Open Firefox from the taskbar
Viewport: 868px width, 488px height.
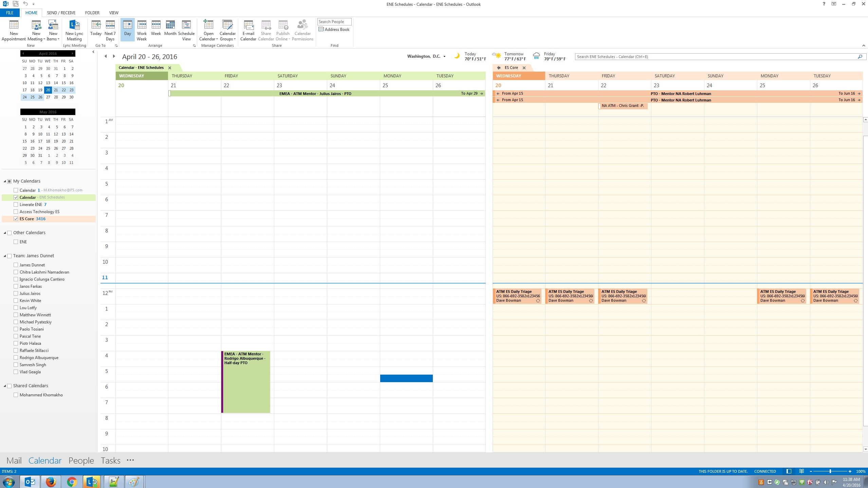51,482
